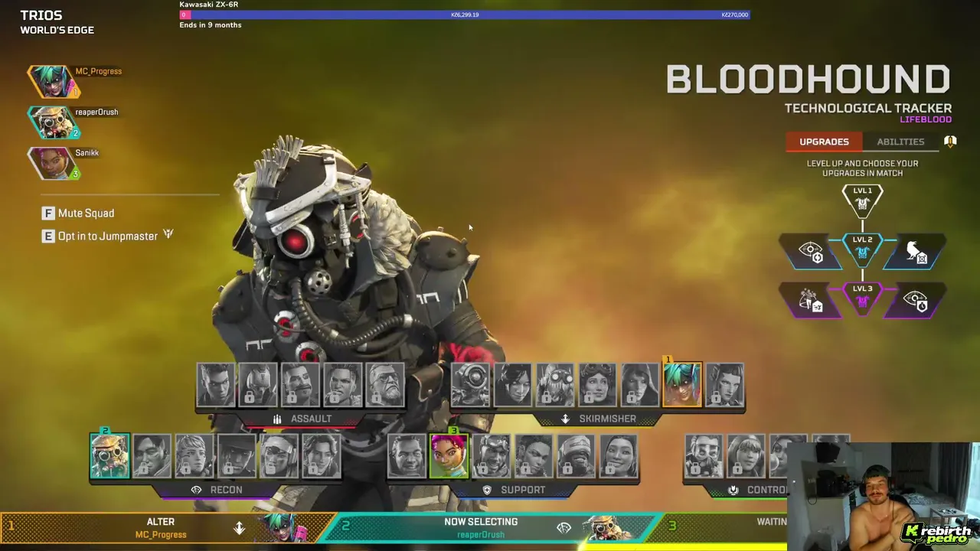The width and height of the screenshot is (980, 551).
Task: Choose the mustached Fuse portrait
Action: 300,385
